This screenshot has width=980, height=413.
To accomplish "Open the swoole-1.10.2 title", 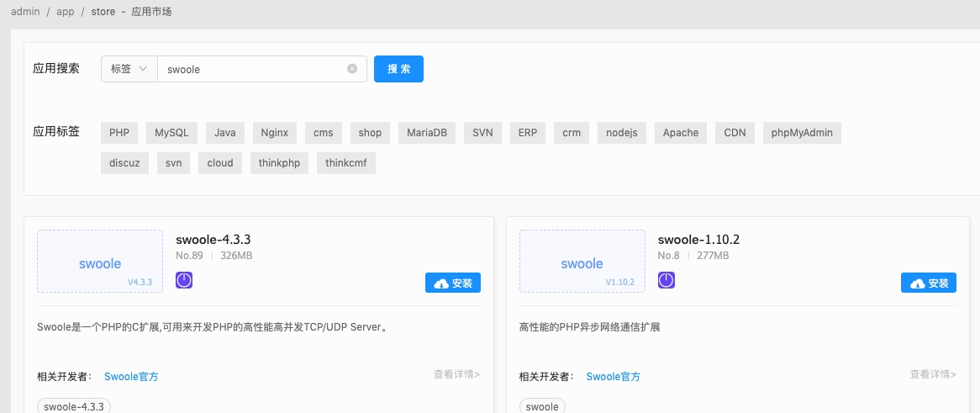I will pyautogui.click(x=698, y=240).
